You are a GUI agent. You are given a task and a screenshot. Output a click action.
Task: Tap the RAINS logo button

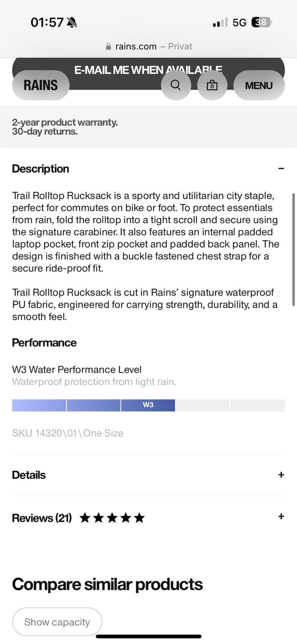click(x=41, y=85)
